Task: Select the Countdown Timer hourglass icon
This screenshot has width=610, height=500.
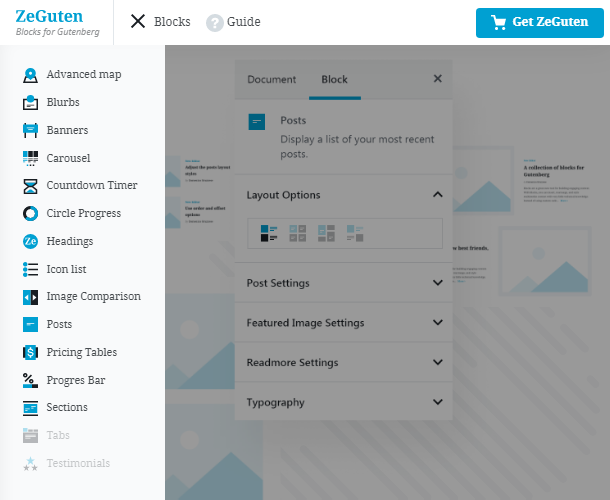Action: click(30, 186)
